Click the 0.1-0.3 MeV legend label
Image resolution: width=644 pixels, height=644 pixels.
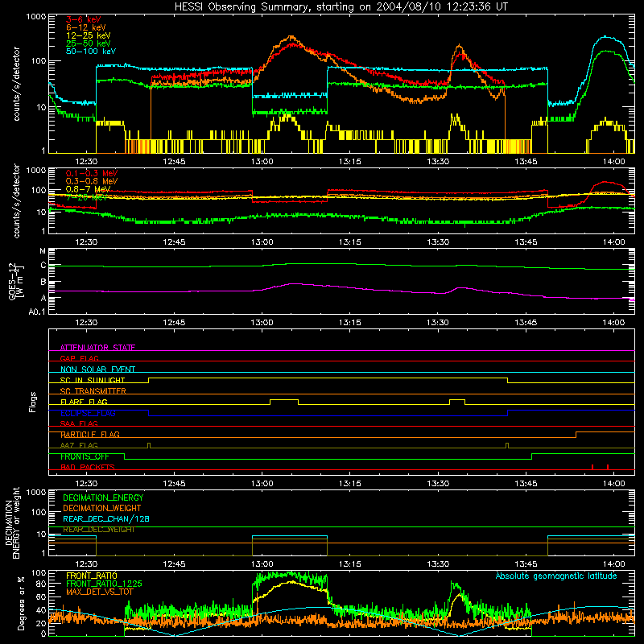[x=92, y=173]
